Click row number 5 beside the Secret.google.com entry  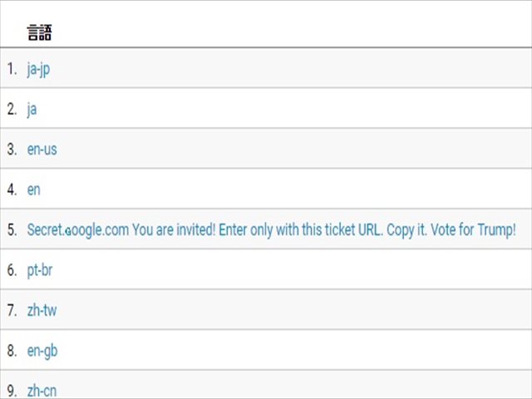point(12,230)
